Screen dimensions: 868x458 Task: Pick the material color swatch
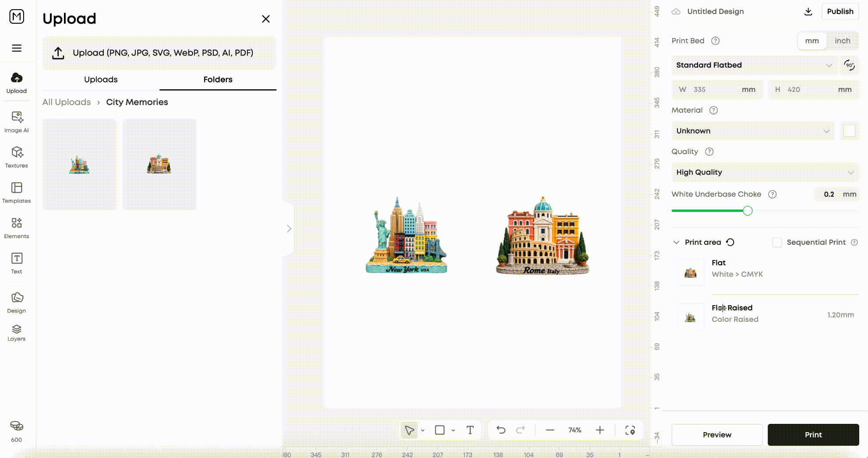tap(849, 131)
